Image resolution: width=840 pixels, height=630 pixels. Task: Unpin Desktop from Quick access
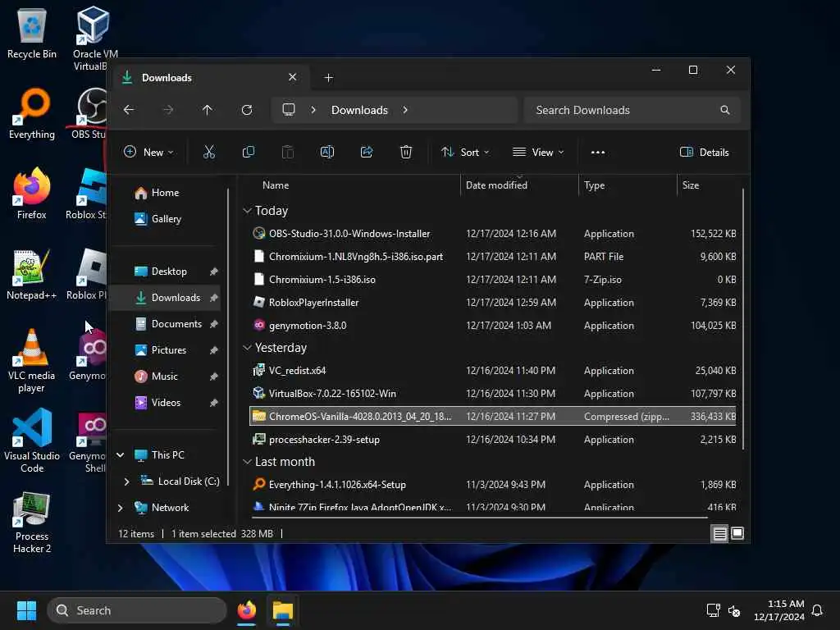[214, 272]
